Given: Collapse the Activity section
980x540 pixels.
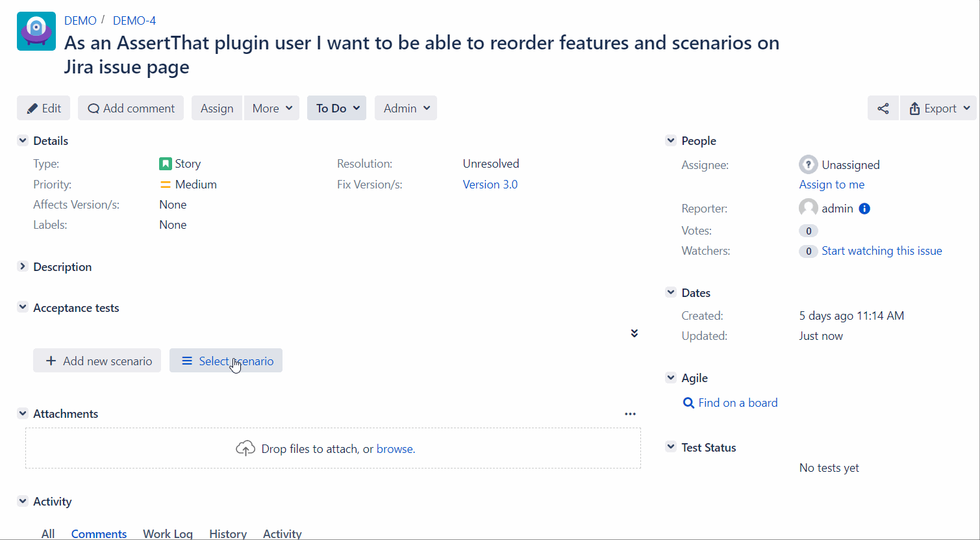Looking at the screenshot, I should coord(23,501).
